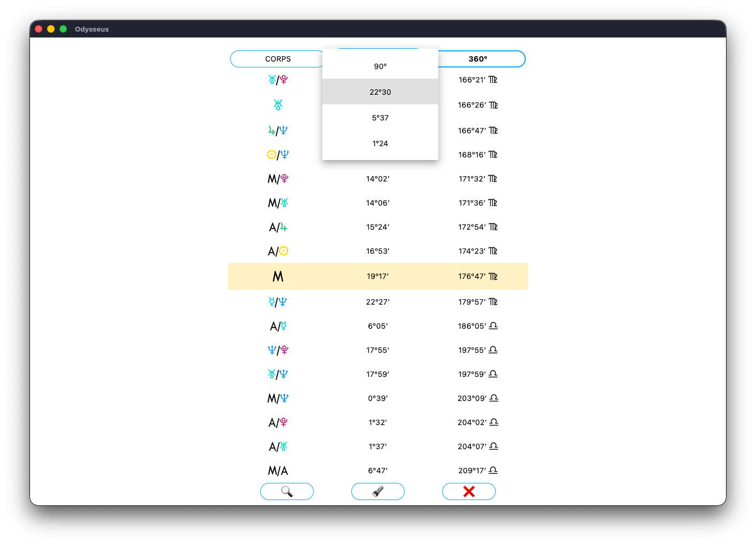Viewport: 756px width, 545px height.
Task: Select the Uranus/Pluto midpoint row
Action: [278, 80]
